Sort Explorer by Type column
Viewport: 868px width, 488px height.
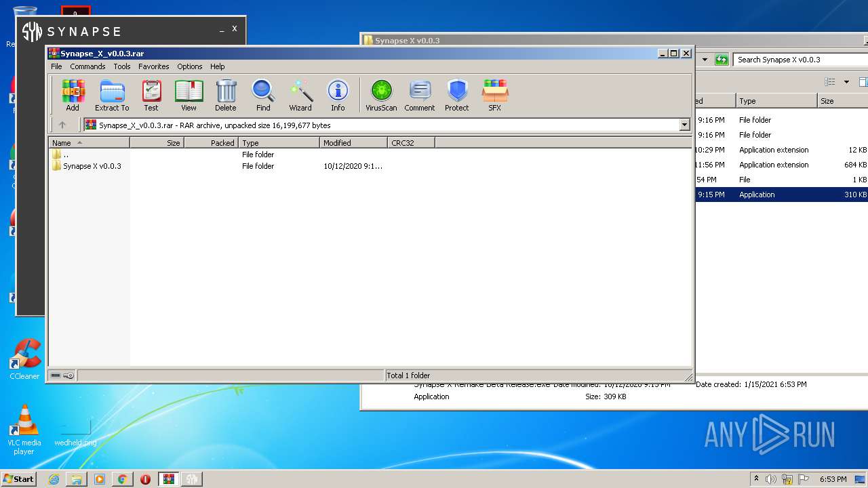coord(776,101)
